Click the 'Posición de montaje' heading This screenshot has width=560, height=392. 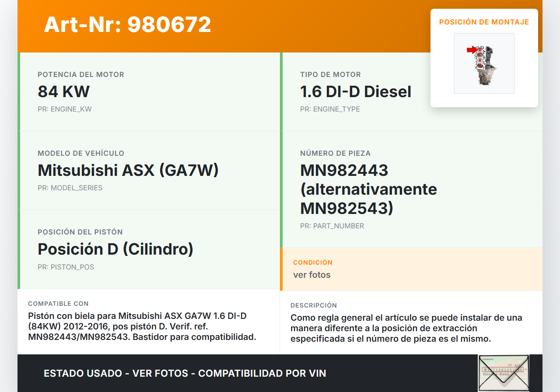[484, 22]
